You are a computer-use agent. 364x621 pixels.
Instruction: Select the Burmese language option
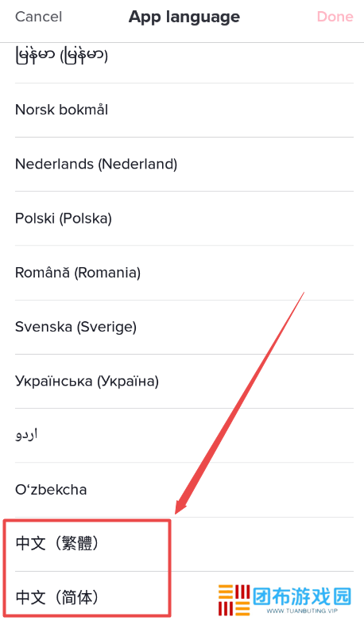click(x=184, y=56)
